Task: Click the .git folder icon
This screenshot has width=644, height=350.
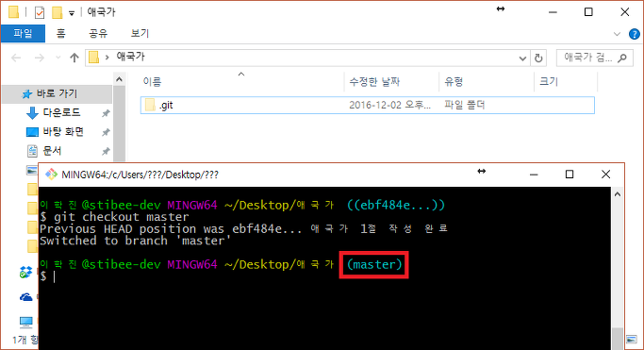Action: [x=150, y=105]
